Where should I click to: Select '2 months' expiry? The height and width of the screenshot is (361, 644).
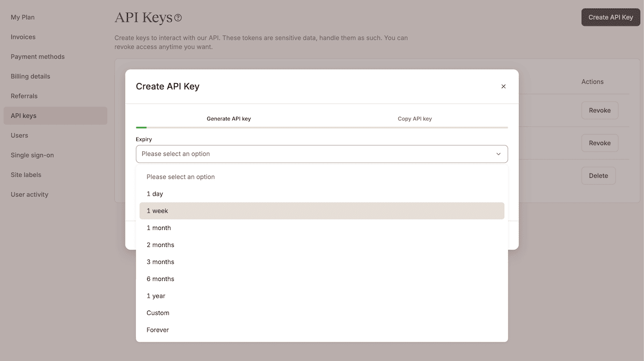click(x=322, y=245)
